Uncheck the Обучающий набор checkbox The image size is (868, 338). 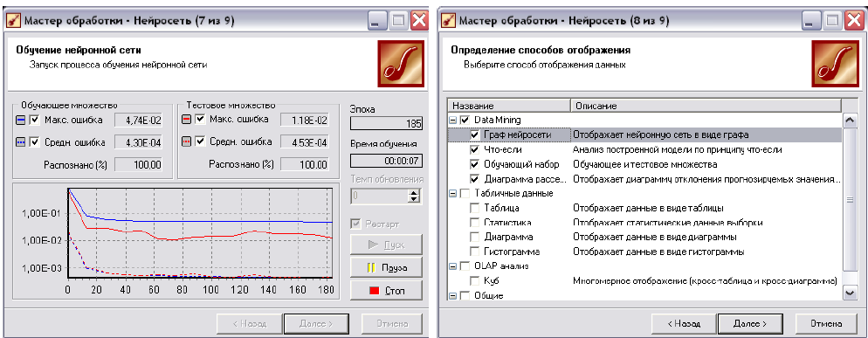coord(474,164)
